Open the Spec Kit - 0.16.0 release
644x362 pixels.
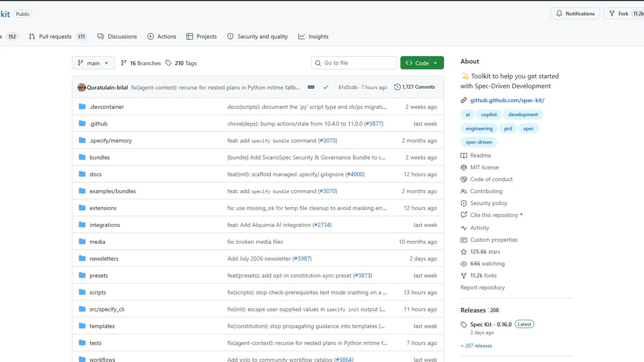pos(491,325)
